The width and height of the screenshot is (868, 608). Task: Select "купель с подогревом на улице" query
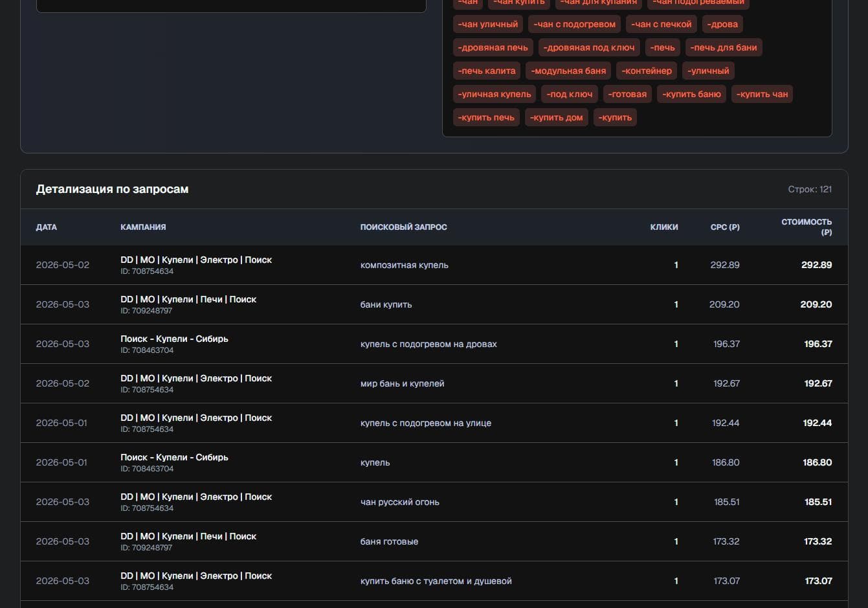(x=426, y=423)
